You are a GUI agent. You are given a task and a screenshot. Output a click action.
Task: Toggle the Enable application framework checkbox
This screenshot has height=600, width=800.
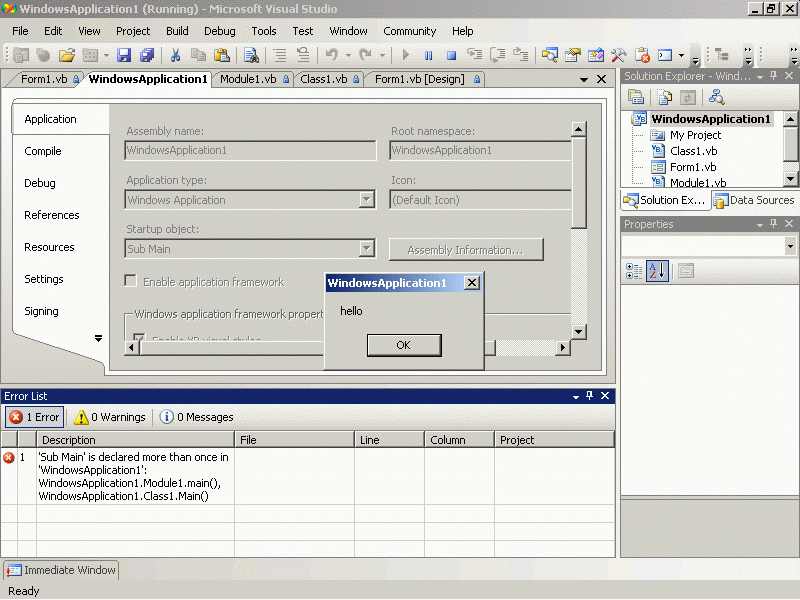coord(131,282)
